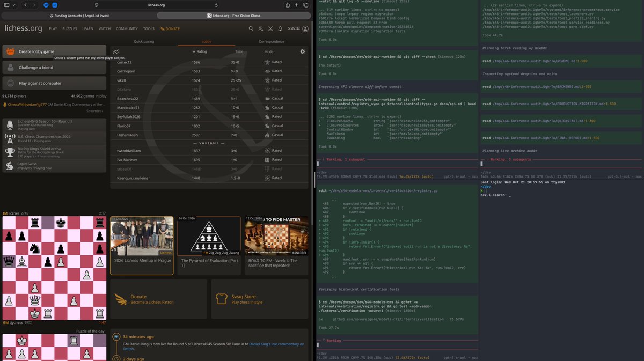Open U.S. Chess Championships broadcast
This screenshot has width=644, height=361.
(x=53, y=139)
